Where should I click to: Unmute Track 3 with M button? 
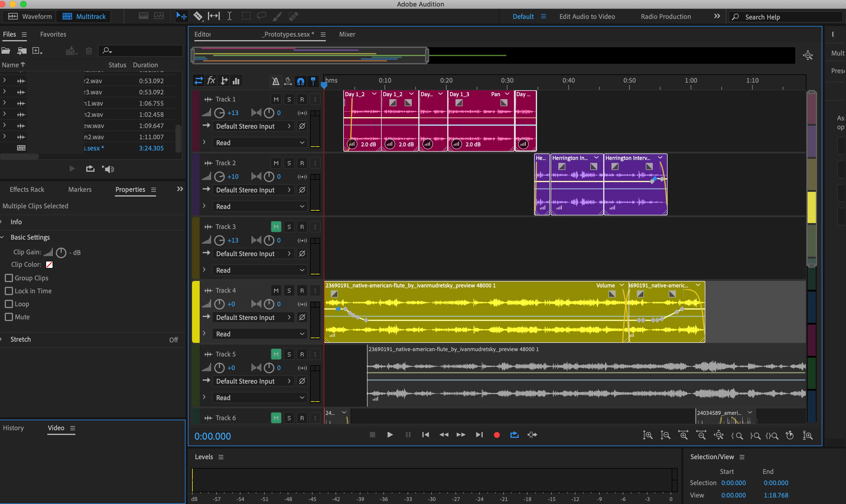click(276, 227)
